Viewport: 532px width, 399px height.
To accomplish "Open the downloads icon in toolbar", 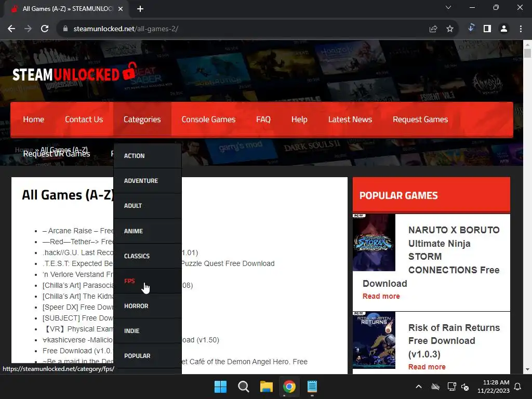I will point(471,28).
